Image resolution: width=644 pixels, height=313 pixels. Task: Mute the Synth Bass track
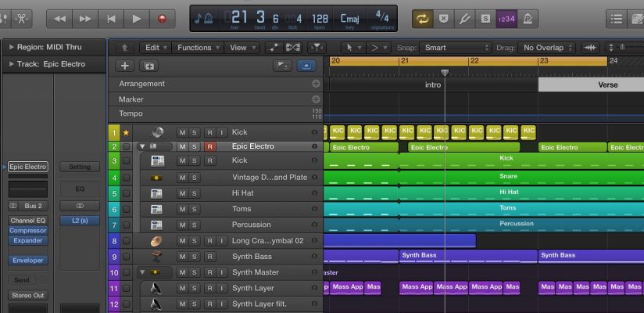pos(182,257)
